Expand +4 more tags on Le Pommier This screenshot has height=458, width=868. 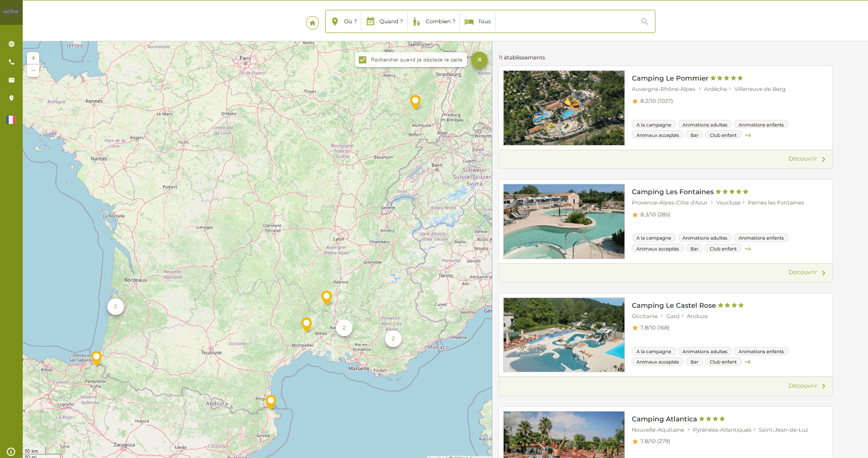(748, 135)
